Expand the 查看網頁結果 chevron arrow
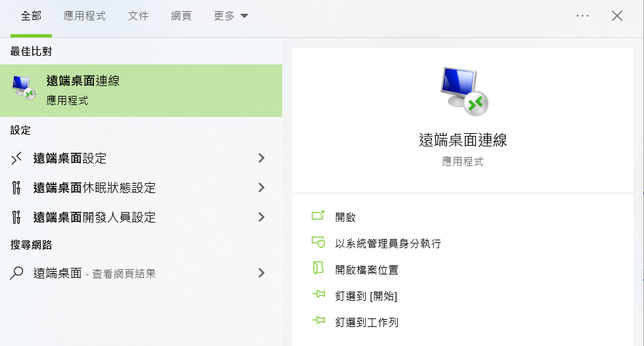This screenshot has height=346, width=644. pos(261,273)
